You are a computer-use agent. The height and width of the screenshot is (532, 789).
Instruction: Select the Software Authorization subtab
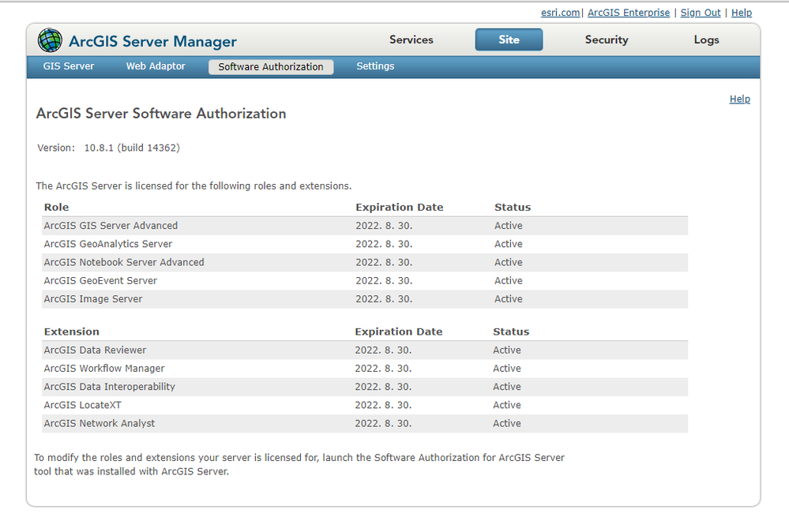coord(271,67)
